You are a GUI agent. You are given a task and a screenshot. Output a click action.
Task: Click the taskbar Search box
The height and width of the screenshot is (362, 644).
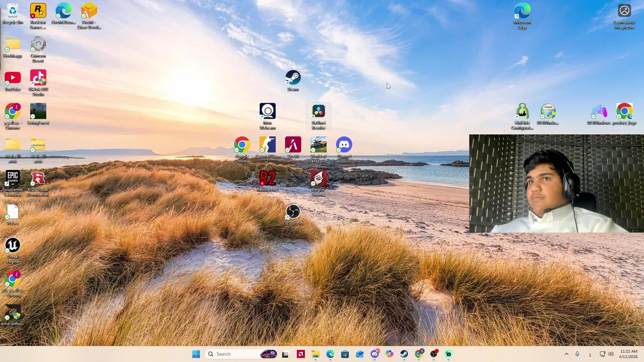point(242,354)
